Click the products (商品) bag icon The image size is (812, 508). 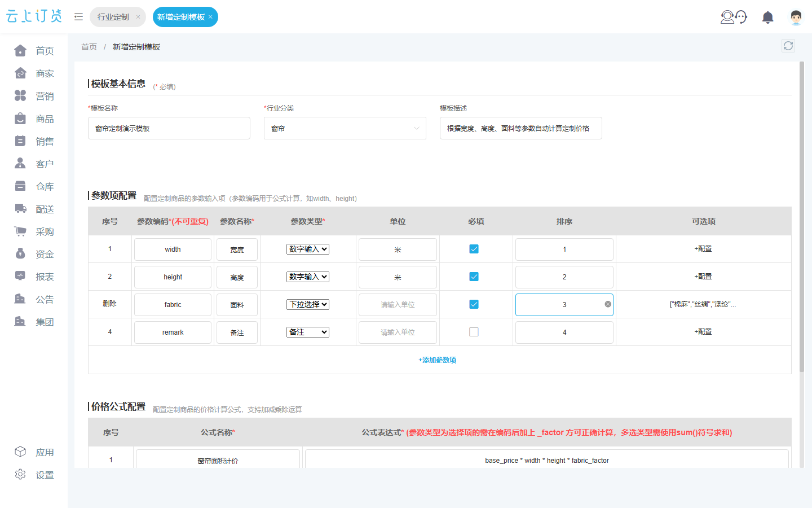(x=20, y=119)
